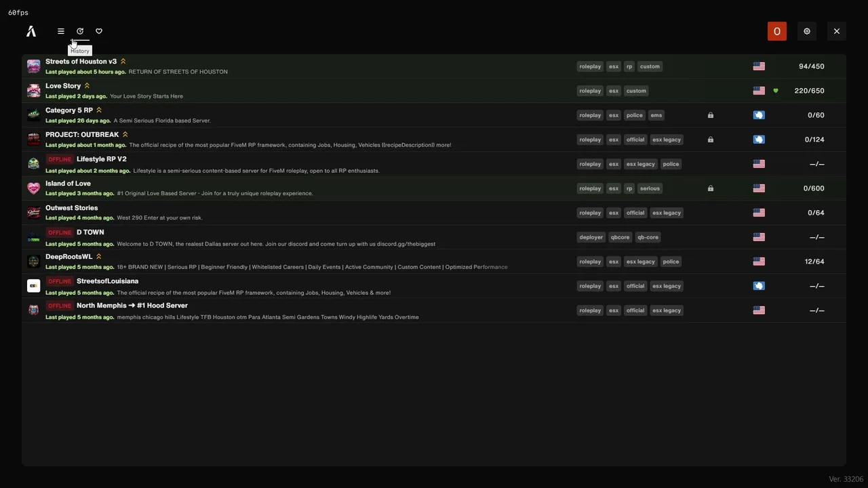Select the Category 5 RP server name
This screenshot has width=868, height=488.
69,110
